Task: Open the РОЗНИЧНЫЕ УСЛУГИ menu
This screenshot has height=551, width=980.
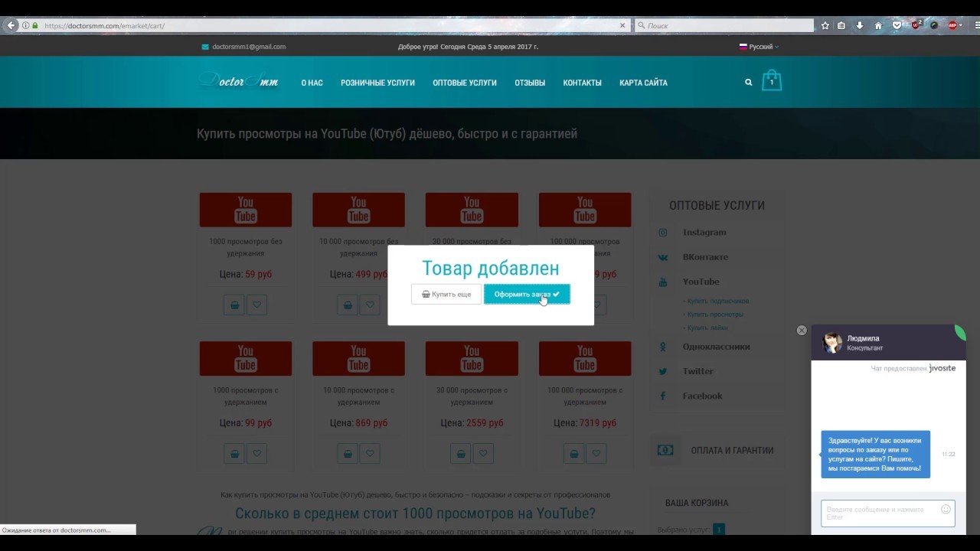Action: 377,83
